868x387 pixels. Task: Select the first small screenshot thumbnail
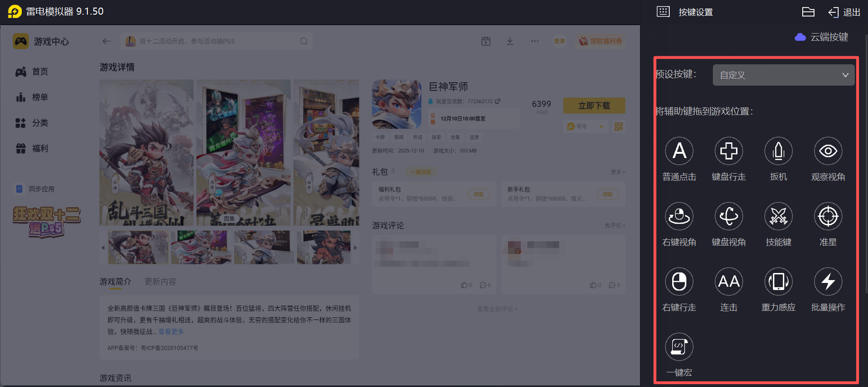click(138, 247)
